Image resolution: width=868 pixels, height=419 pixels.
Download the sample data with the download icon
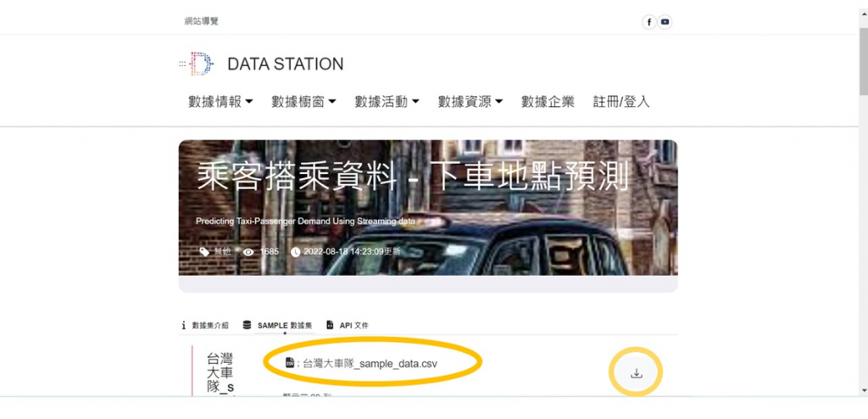(636, 373)
